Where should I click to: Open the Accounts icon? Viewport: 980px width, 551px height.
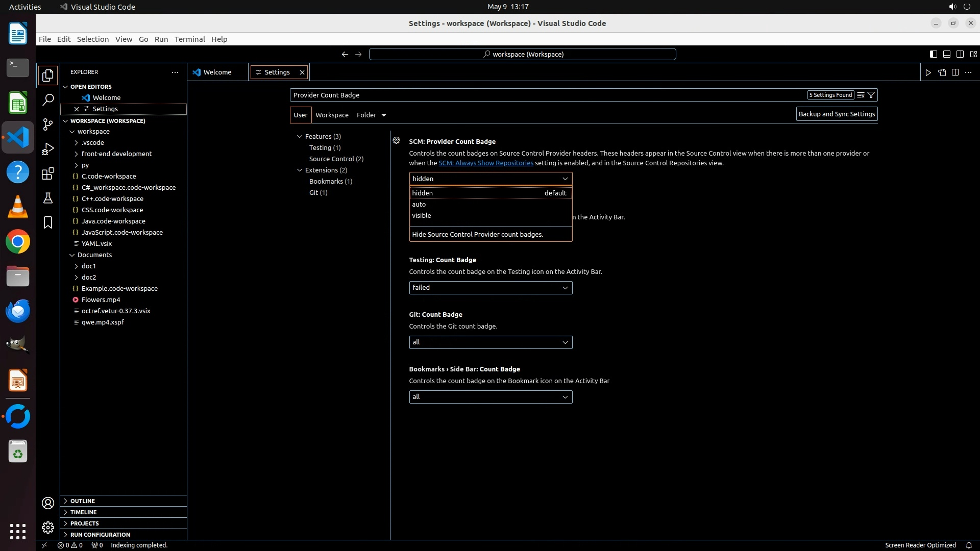[x=48, y=503]
